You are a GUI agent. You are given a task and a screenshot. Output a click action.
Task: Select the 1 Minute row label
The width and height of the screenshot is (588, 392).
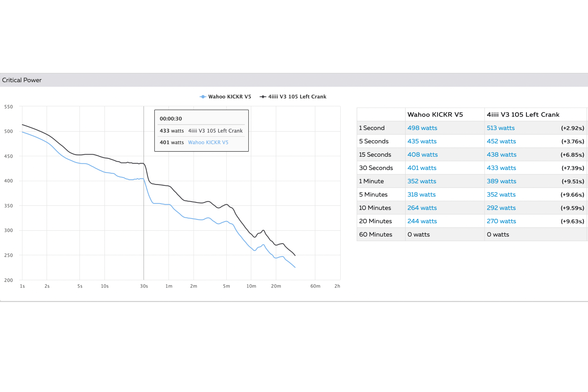coord(371,181)
